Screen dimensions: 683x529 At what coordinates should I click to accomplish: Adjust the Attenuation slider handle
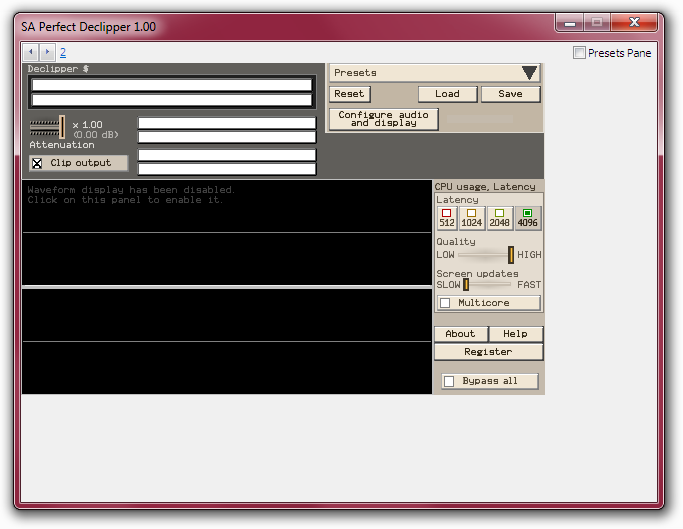point(62,127)
